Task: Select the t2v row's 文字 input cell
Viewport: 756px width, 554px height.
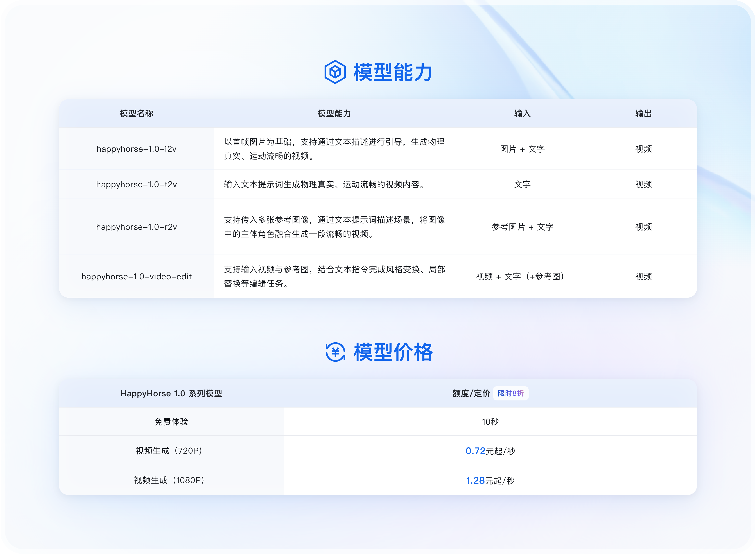Action: pyautogui.click(x=522, y=184)
